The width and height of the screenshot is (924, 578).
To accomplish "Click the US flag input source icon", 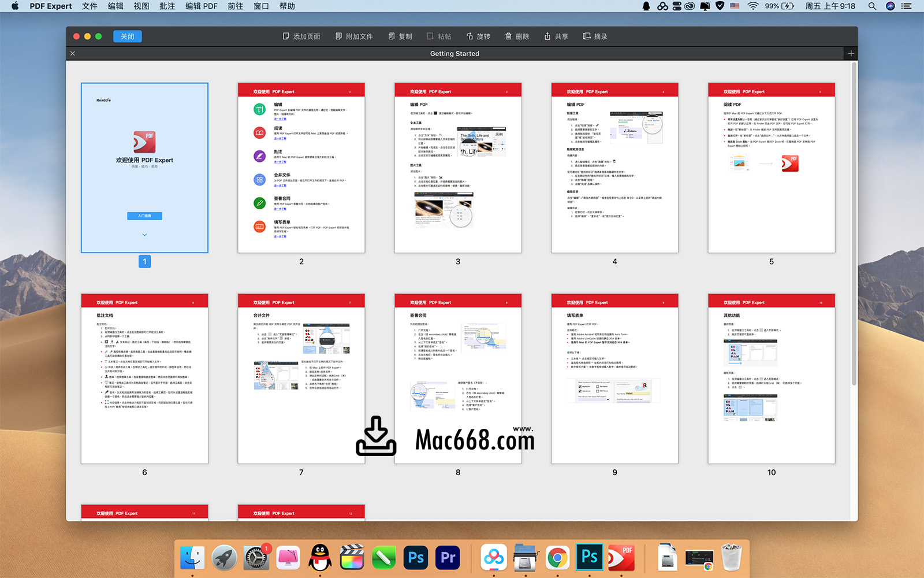I will pyautogui.click(x=735, y=6).
